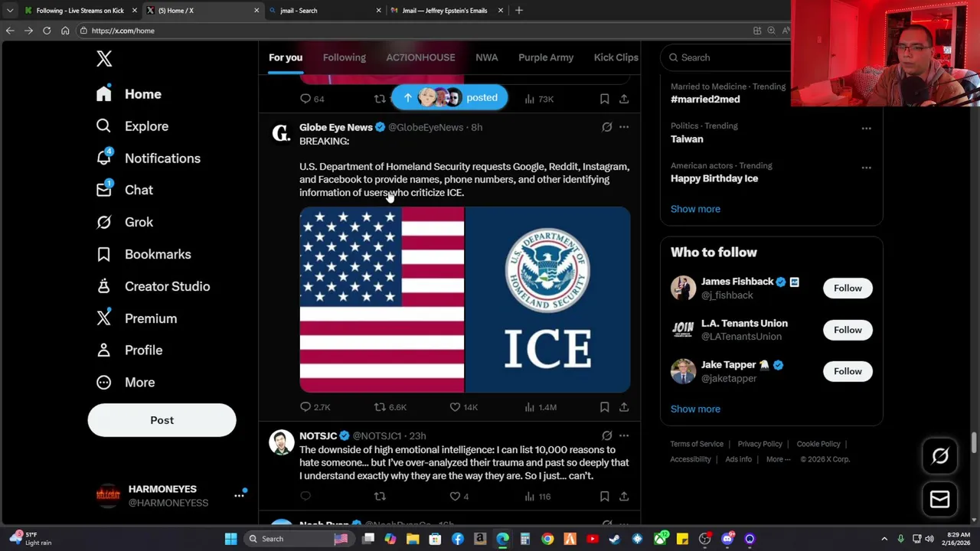Image resolution: width=980 pixels, height=551 pixels.
Task: Like the NOTSJC post
Action: click(459, 497)
